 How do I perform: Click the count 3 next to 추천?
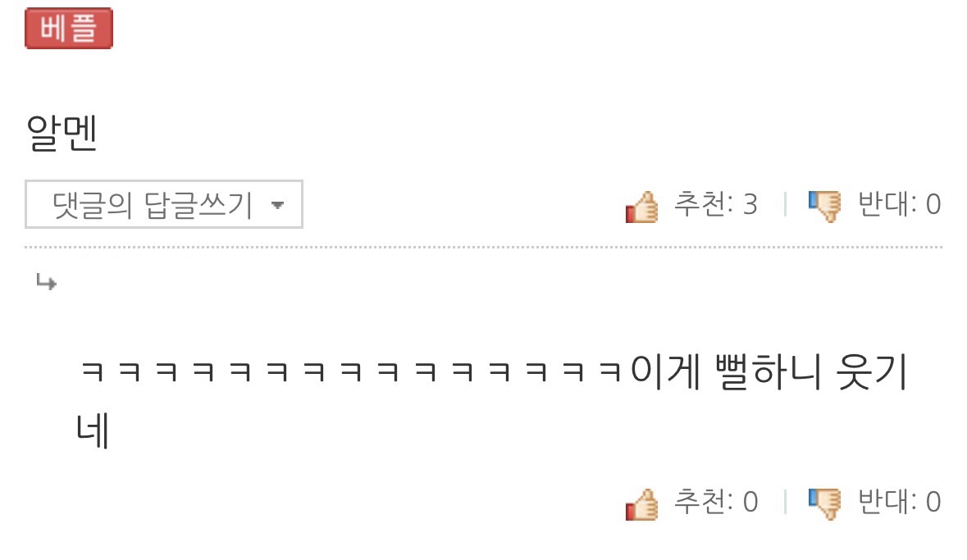click(x=750, y=204)
